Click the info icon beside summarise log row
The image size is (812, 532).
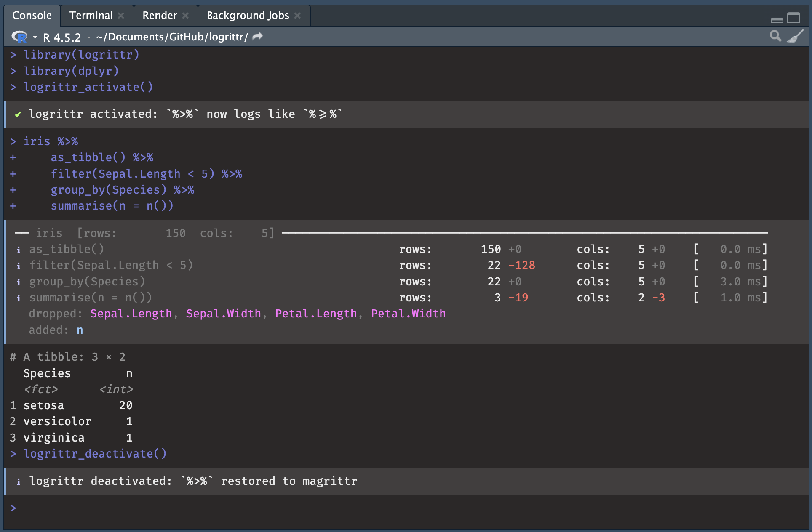[19, 298]
